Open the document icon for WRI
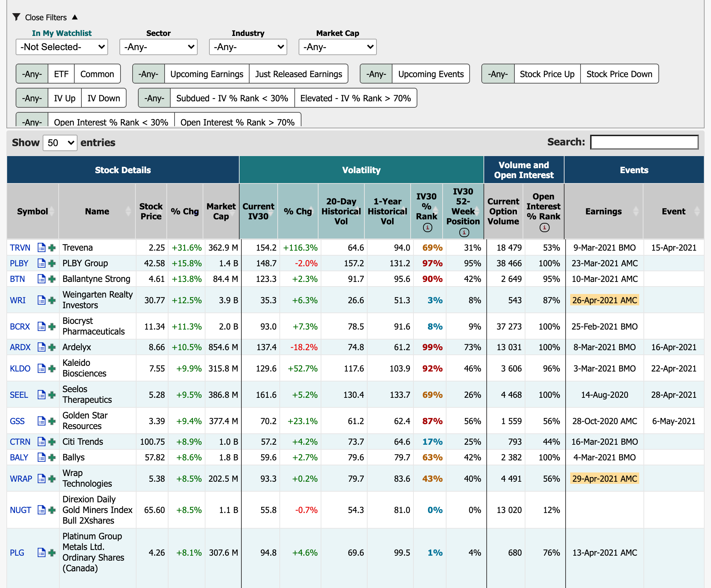The image size is (711, 588). (42, 300)
